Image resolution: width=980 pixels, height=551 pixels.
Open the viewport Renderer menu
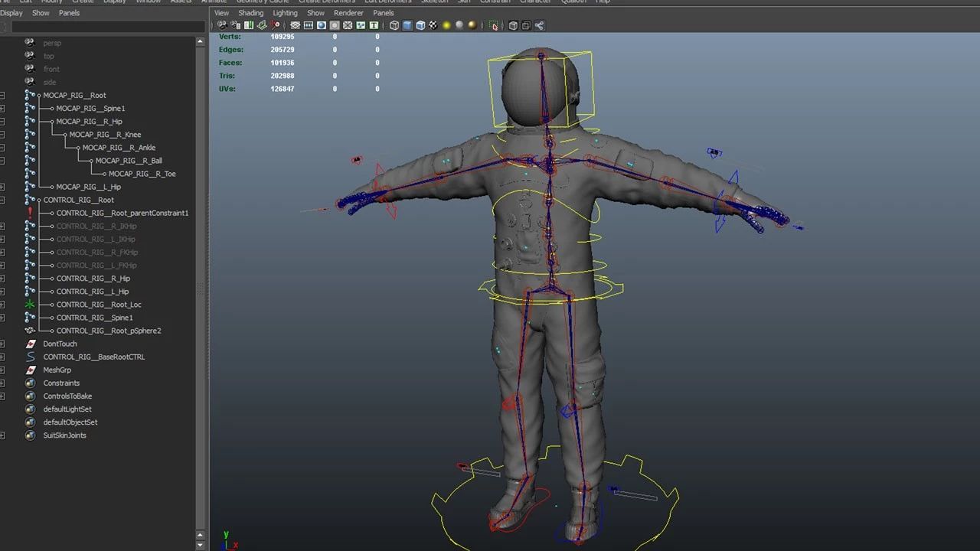click(348, 13)
